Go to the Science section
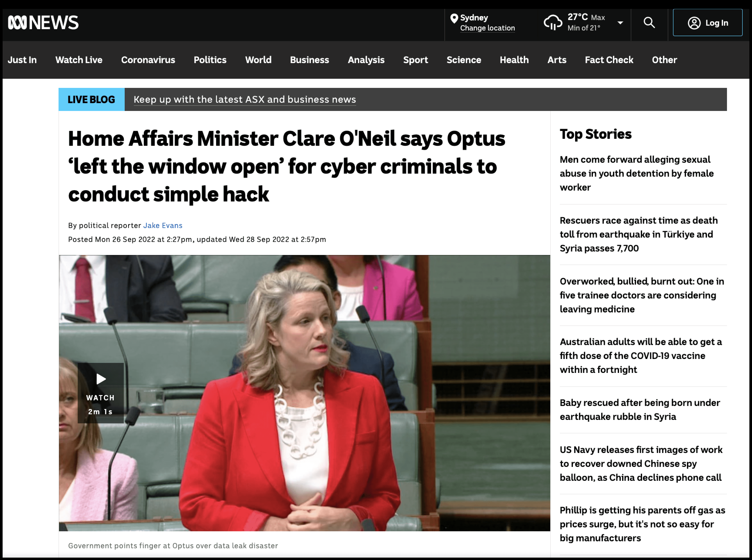The height and width of the screenshot is (560, 752). tap(463, 60)
